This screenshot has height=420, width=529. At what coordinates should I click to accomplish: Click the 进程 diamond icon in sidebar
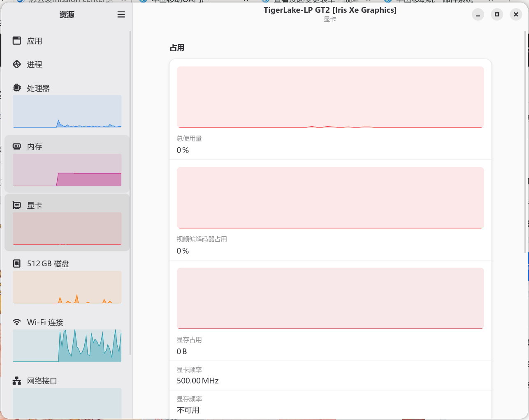(17, 64)
